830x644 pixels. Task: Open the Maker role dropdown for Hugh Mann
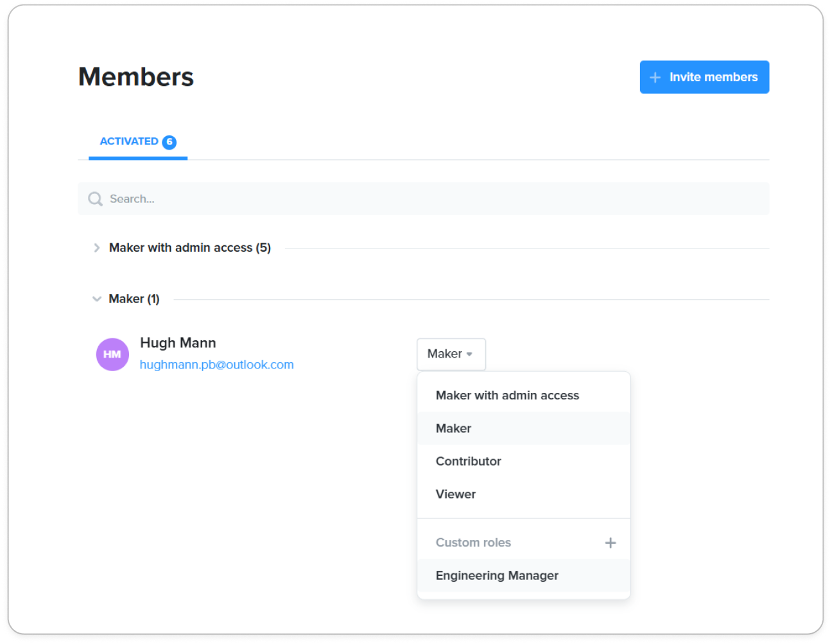click(451, 354)
